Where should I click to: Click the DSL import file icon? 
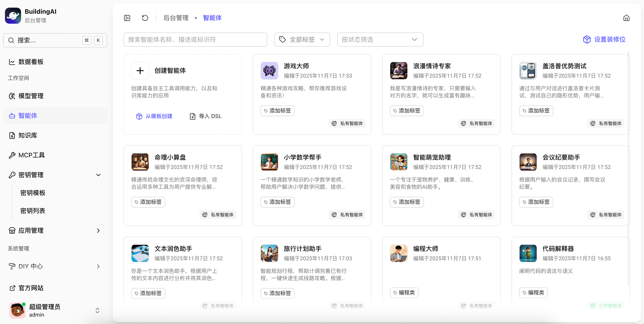[192, 116]
